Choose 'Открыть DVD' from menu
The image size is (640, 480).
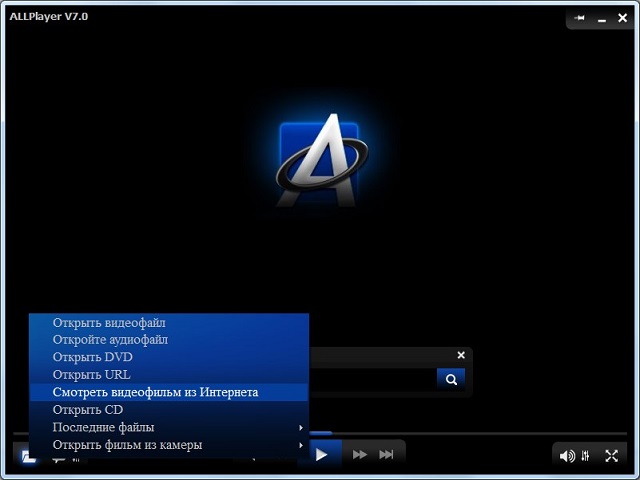click(169, 357)
